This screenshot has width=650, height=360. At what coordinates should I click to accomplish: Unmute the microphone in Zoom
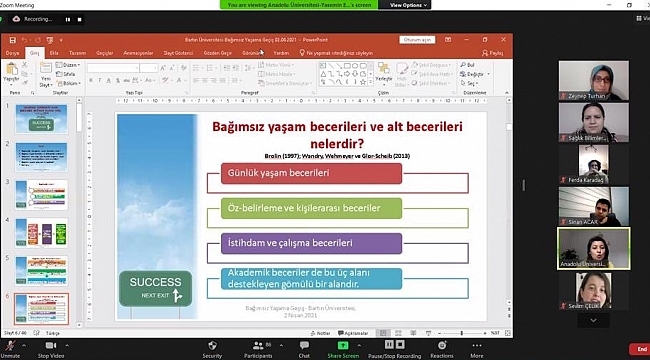(10, 349)
